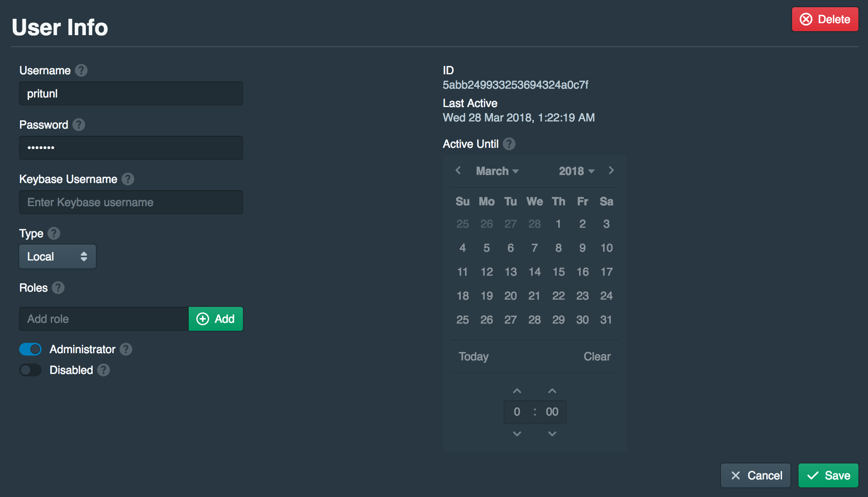The height and width of the screenshot is (497, 868).
Task: Add the entered role
Action: pos(215,319)
